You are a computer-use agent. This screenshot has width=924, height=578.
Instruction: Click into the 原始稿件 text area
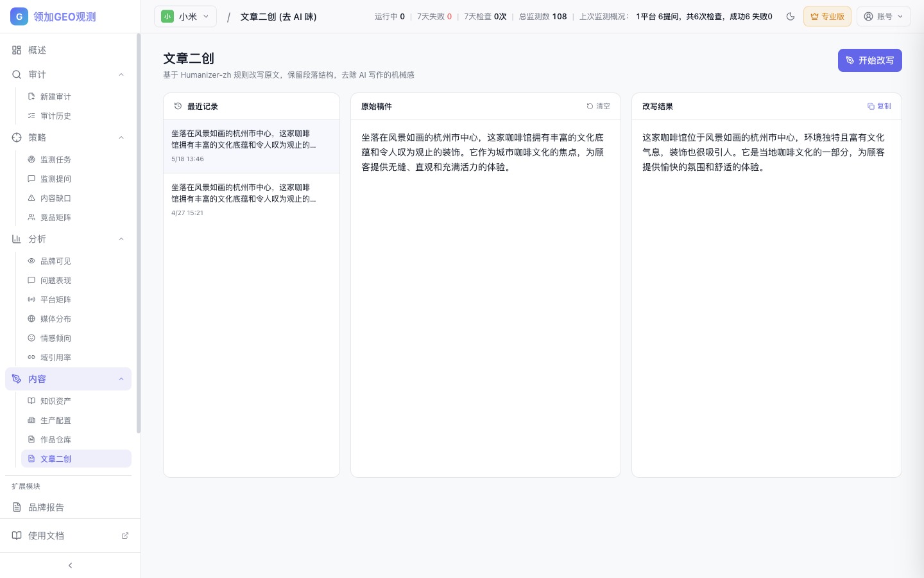[486, 298]
